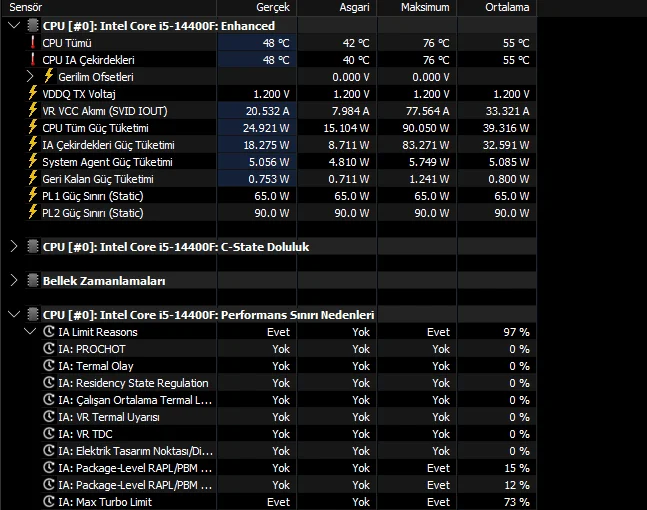This screenshot has height=510, width=647.
Task: Click the 15 % Package-Level RAPL average
Action: (x=517, y=468)
